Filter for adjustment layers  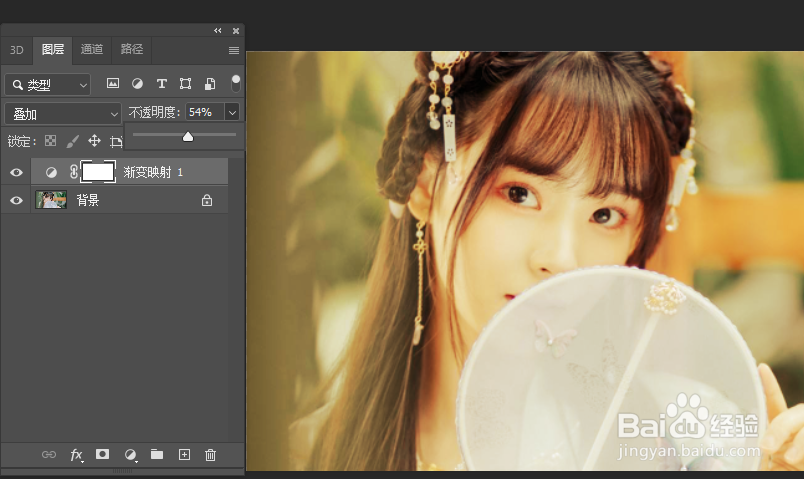click(137, 84)
